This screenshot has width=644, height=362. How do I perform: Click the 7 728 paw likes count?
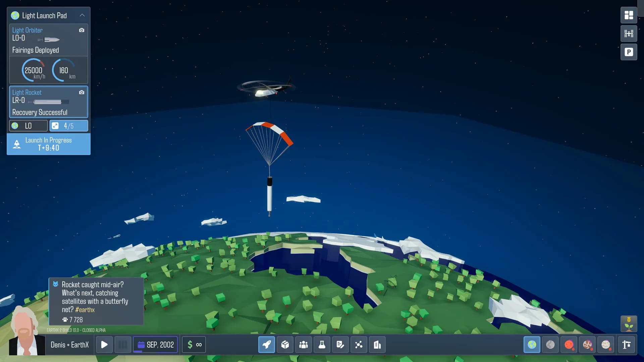coord(72,320)
